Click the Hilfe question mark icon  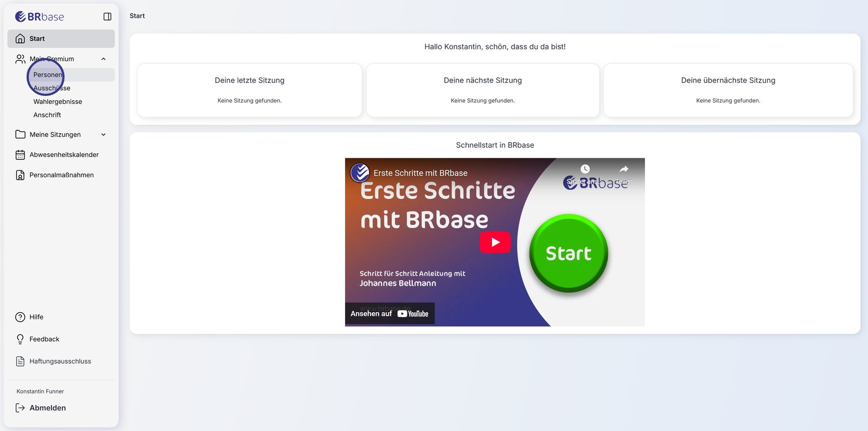click(20, 317)
